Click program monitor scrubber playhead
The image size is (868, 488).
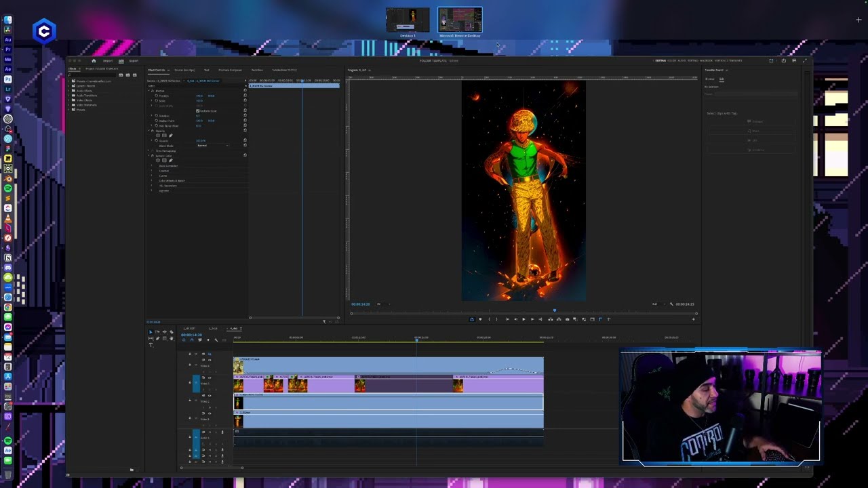(x=555, y=310)
